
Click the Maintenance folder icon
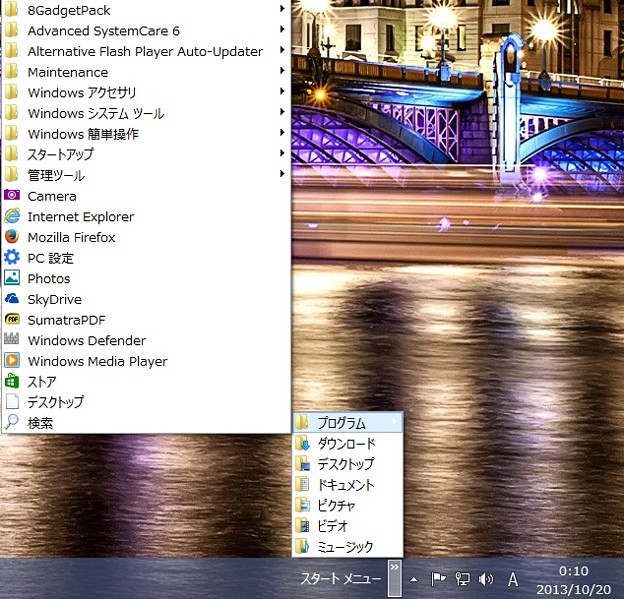[x=12, y=71]
